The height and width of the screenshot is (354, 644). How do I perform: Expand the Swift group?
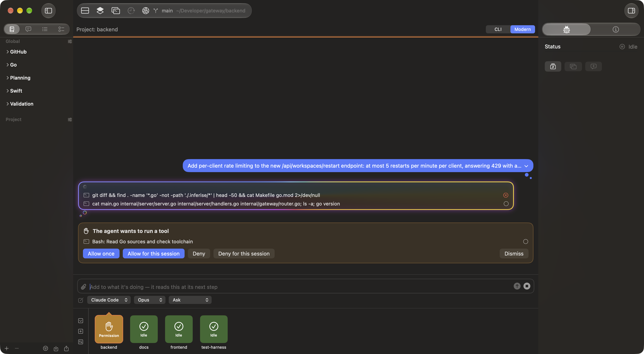point(8,91)
